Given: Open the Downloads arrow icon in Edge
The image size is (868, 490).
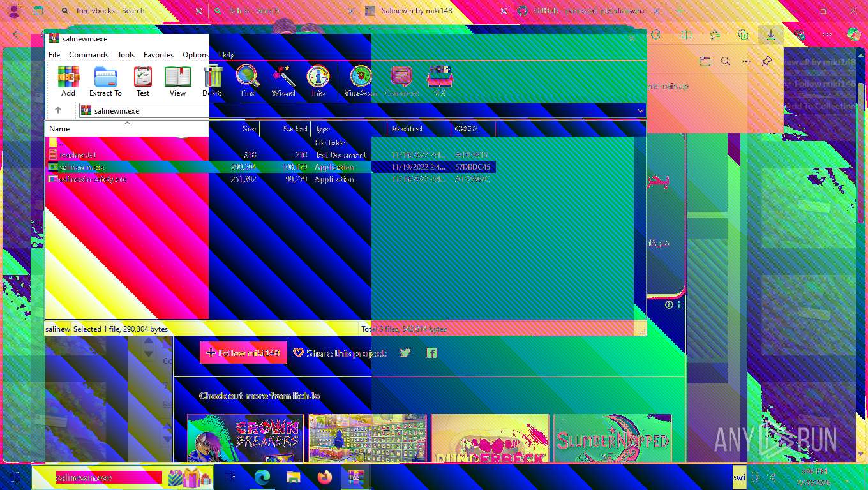Looking at the screenshot, I should [771, 35].
